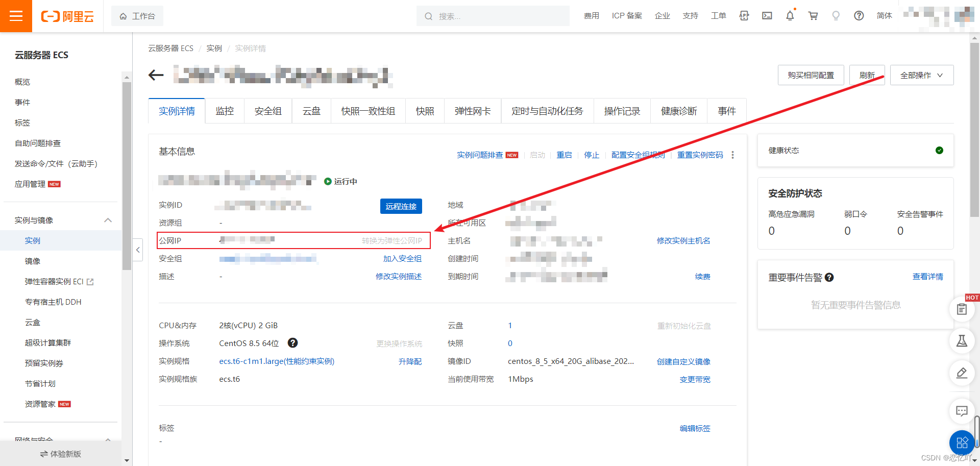This screenshot has width=980, height=466.
Task: Click the 加入安全组 link
Action: pyautogui.click(x=402, y=258)
